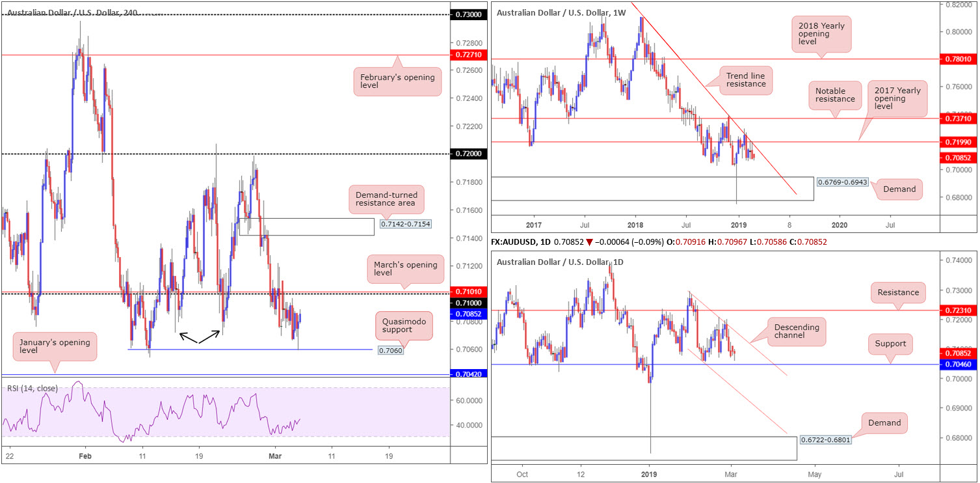The height and width of the screenshot is (483, 980).
Task: Select the 0.7200 round-number price tag
Action: point(467,154)
